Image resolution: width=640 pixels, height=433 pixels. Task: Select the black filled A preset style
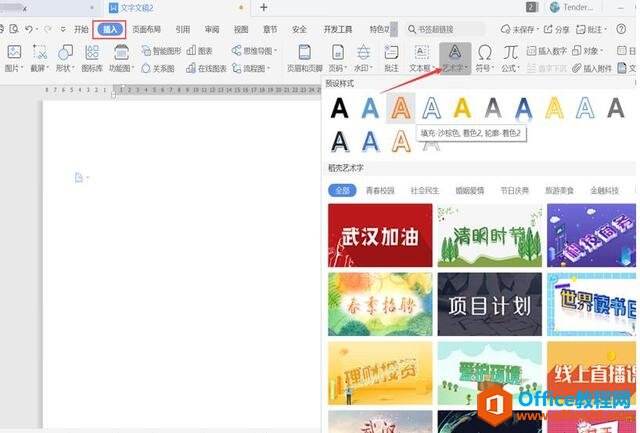pos(340,108)
